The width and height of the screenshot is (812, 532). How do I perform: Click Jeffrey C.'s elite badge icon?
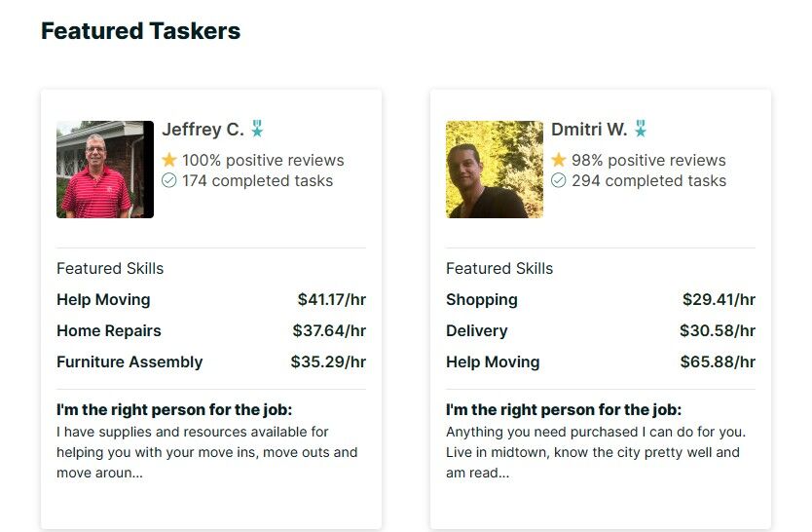coord(257,129)
